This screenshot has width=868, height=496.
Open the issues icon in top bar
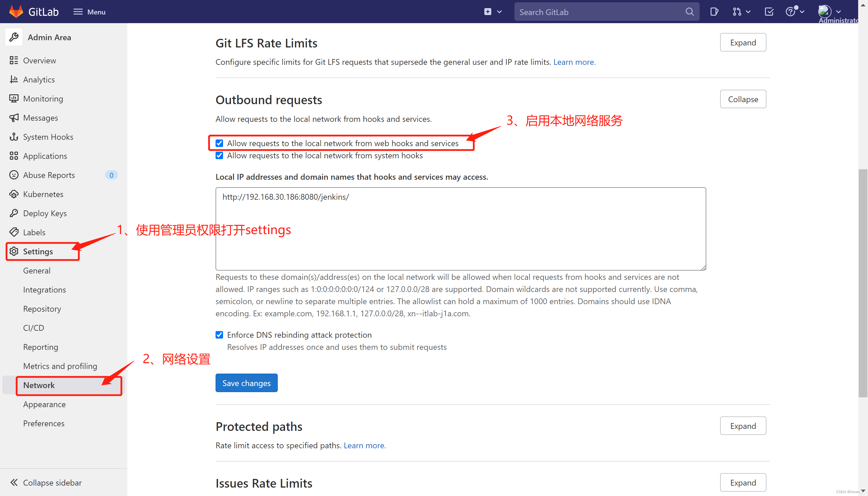714,12
